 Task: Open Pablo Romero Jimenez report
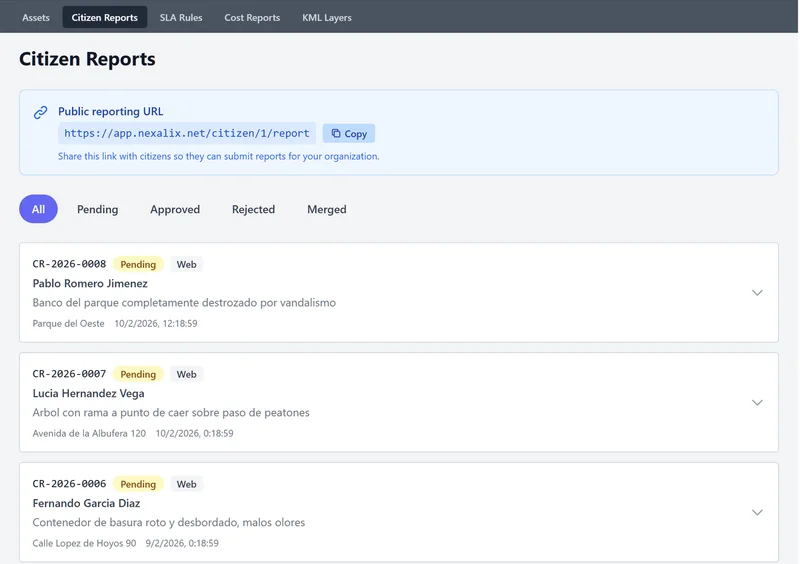(90, 284)
